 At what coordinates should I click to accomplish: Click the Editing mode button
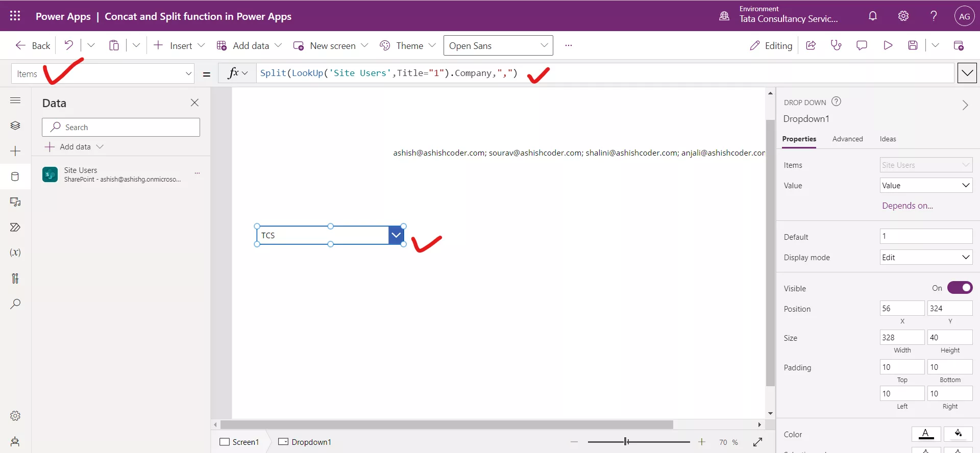coord(771,45)
